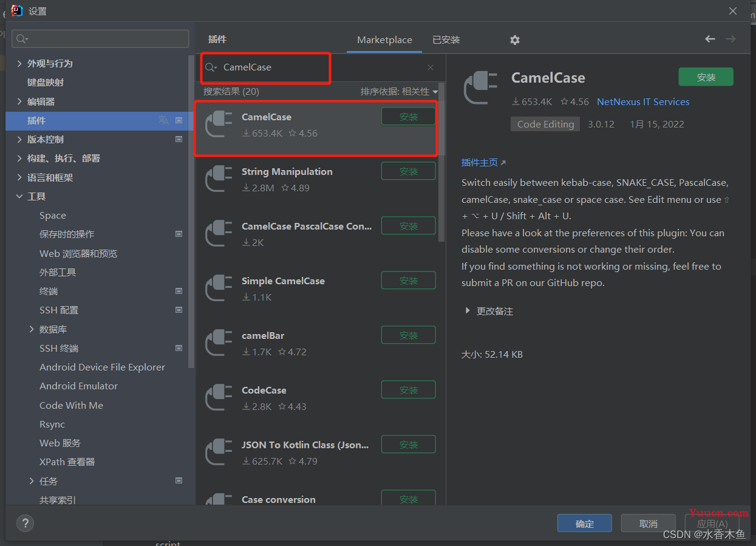Click the settings search input field
The image size is (756, 546).
(x=101, y=39)
